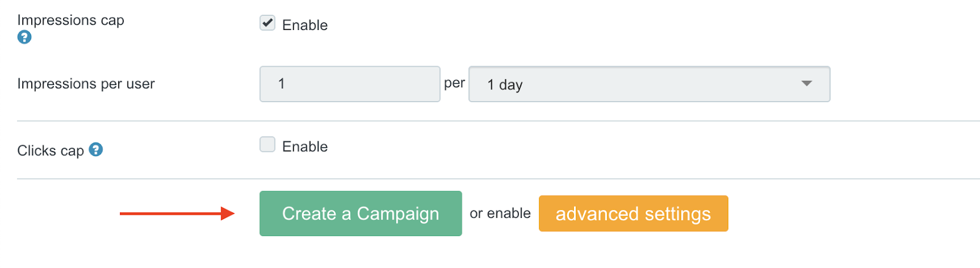Image resolution: width=980 pixels, height=268 pixels.
Task: Click the 'Impressions cap' label text
Action: click(x=70, y=20)
